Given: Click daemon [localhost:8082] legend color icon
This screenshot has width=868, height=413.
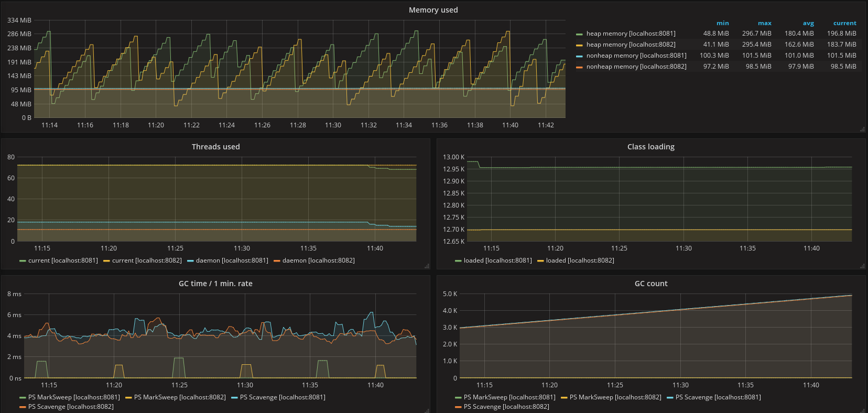Looking at the screenshot, I should 277,260.
